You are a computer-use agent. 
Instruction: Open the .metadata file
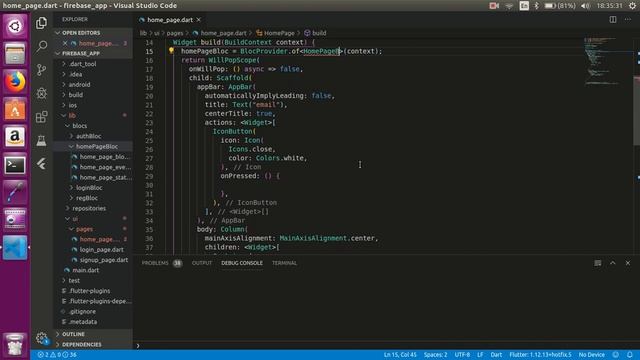(83, 322)
